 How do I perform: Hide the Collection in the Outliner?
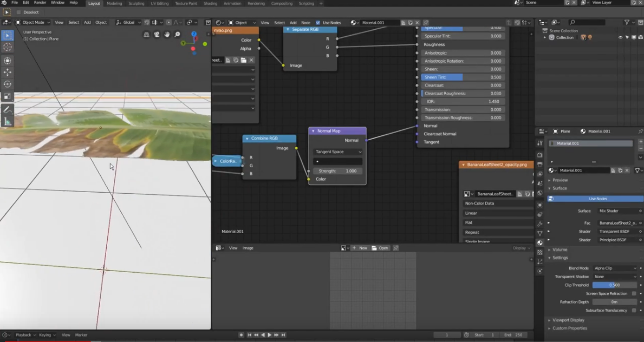[x=620, y=37]
